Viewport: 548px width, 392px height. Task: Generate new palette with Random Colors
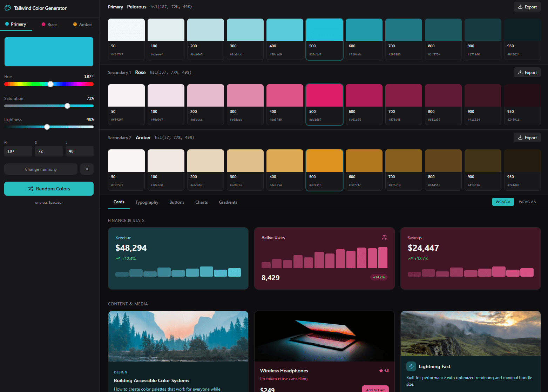(x=49, y=189)
